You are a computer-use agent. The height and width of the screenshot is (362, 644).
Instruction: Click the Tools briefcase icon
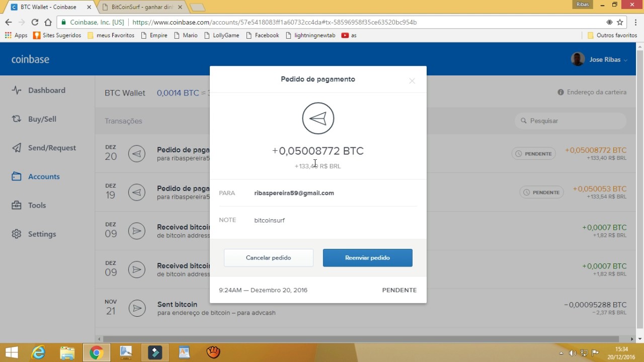point(17,205)
